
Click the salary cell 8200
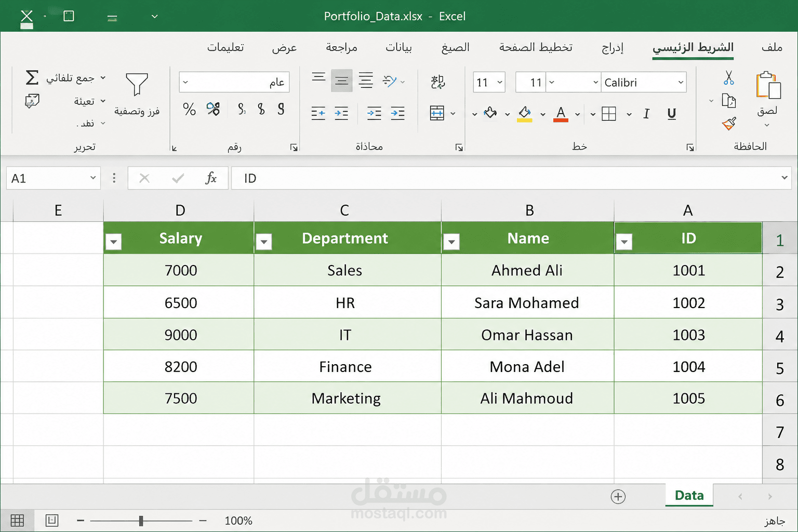pos(179,366)
